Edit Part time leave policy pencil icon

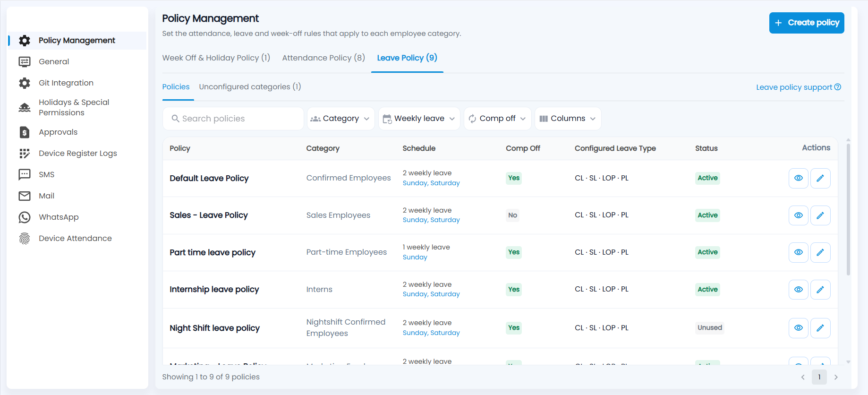(820, 252)
